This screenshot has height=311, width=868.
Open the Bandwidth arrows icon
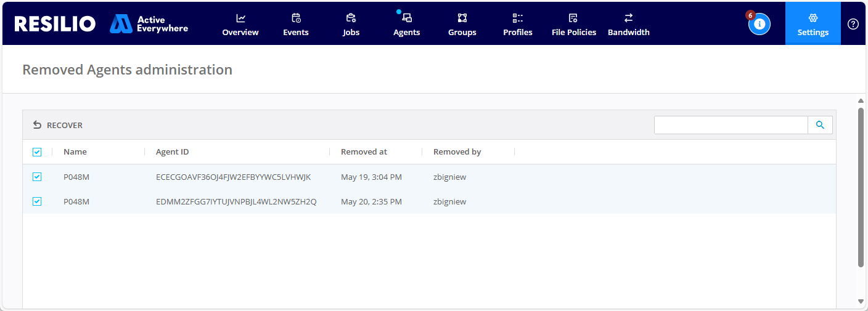tap(628, 18)
